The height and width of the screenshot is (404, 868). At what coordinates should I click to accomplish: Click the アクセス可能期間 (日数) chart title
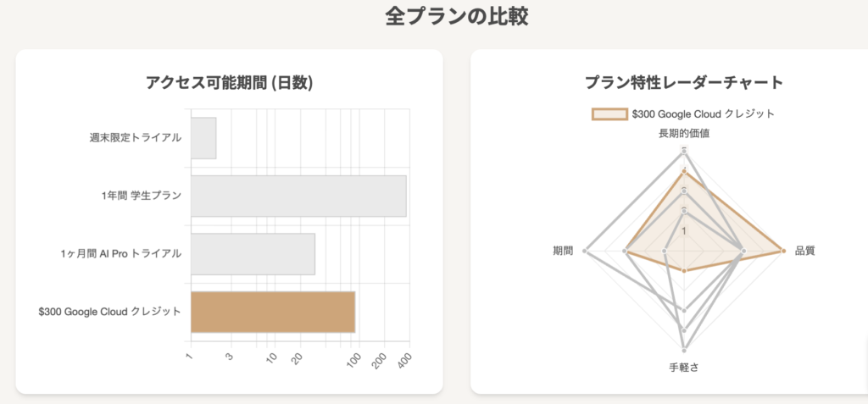tap(230, 82)
